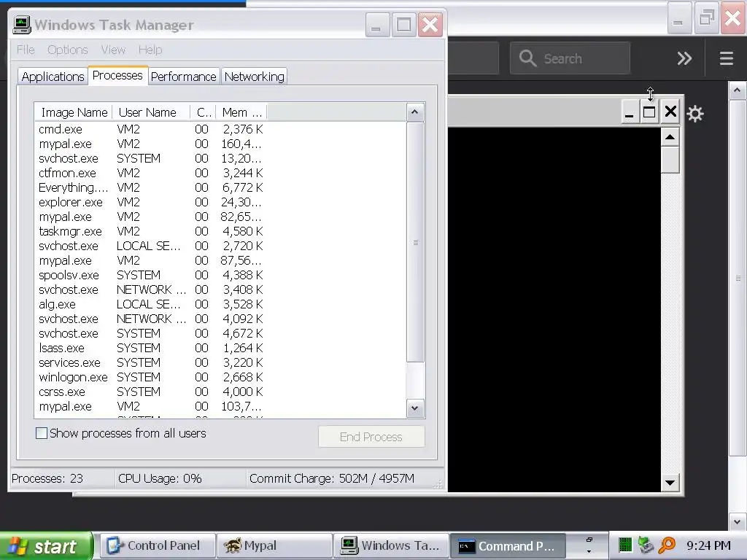Open the View menu in Task Manager

(113, 50)
